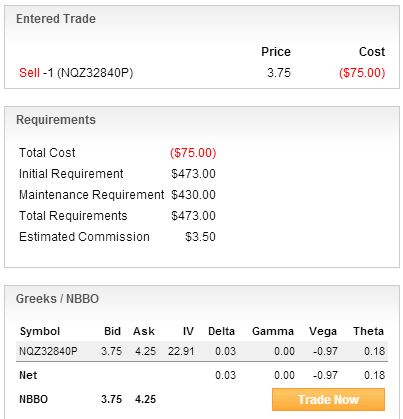Click the Estimated Commission value $3.50
403x419 pixels.
click(200, 237)
